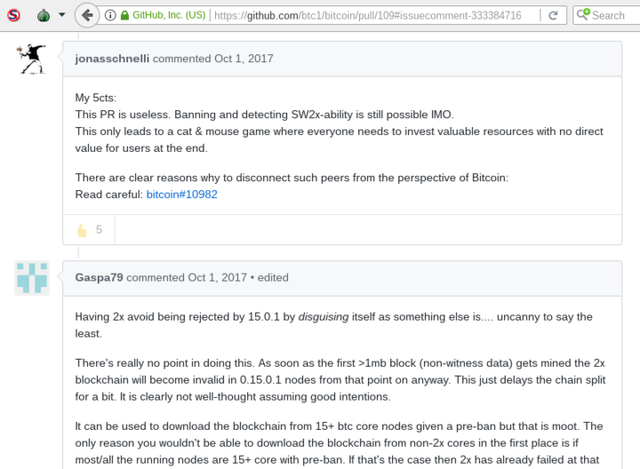Click into the github.com URL address field
Image resolution: width=640 pixels, height=469 pixels.
[367, 16]
